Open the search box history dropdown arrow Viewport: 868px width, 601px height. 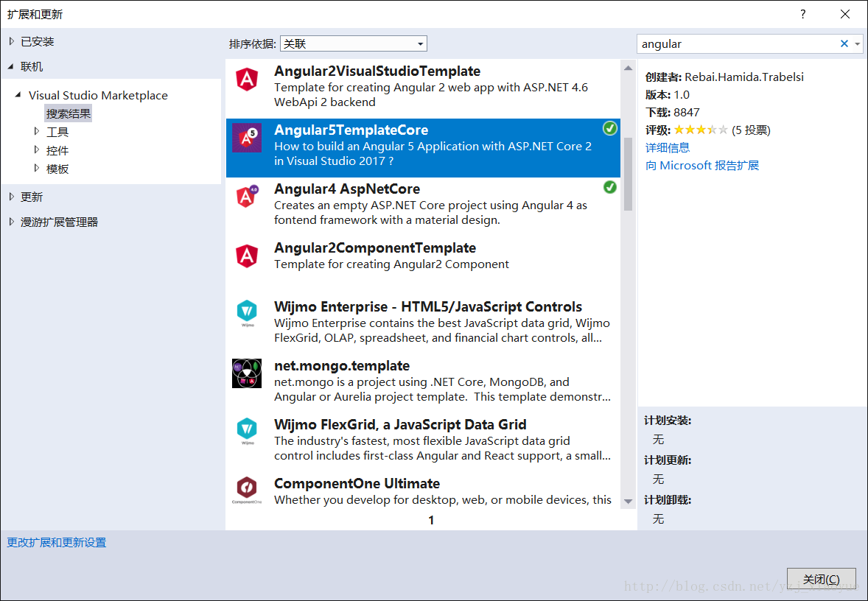point(858,43)
